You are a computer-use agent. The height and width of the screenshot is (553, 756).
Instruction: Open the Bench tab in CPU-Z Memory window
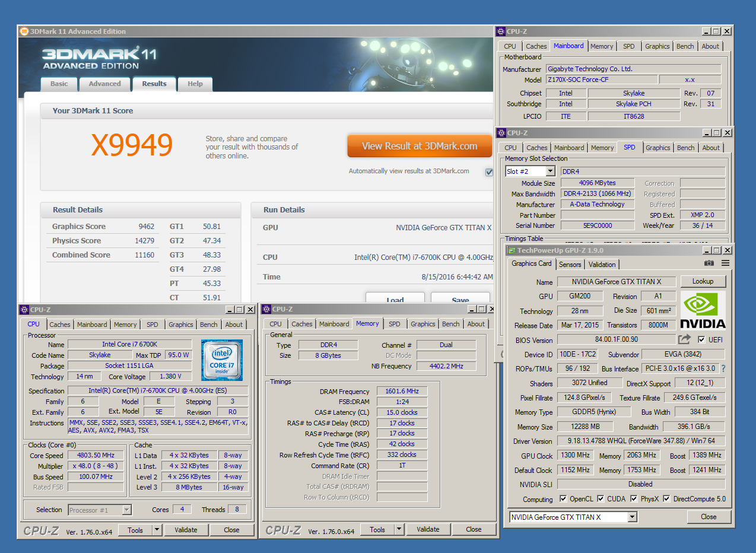451,324
